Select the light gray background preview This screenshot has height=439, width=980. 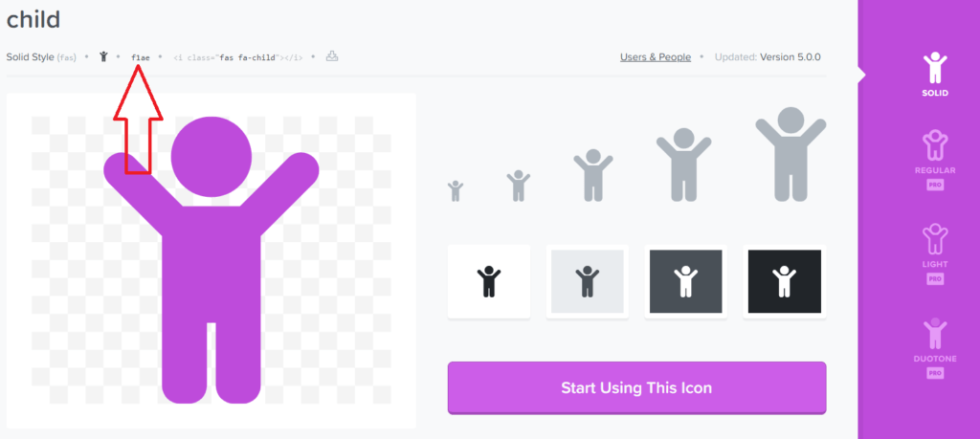(x=588, y=281)
